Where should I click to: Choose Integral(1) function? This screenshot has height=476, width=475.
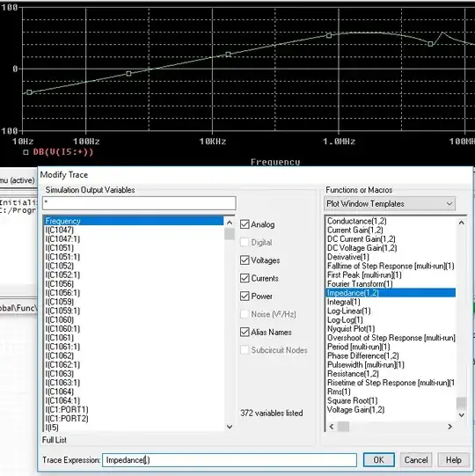pos(344,302)
